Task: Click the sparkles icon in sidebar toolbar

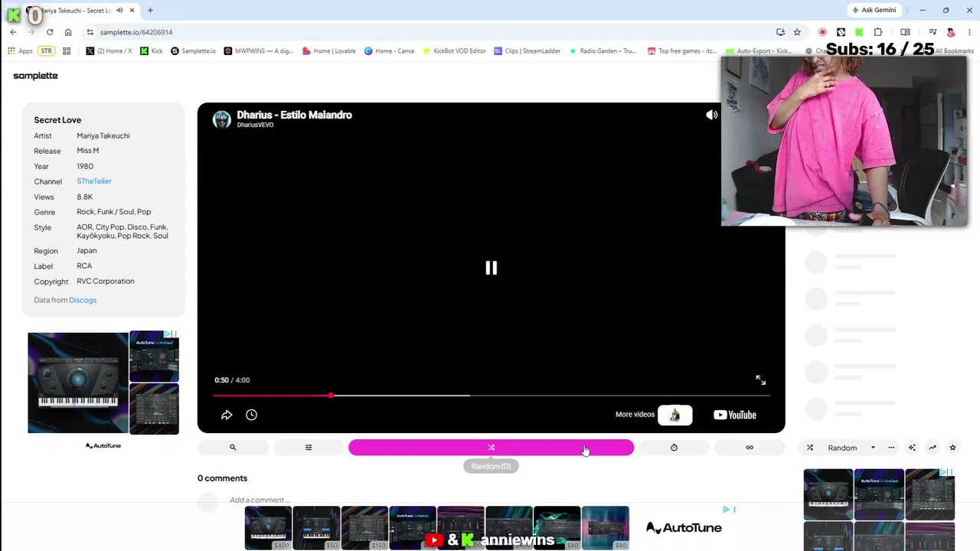Action: (912, 448)
